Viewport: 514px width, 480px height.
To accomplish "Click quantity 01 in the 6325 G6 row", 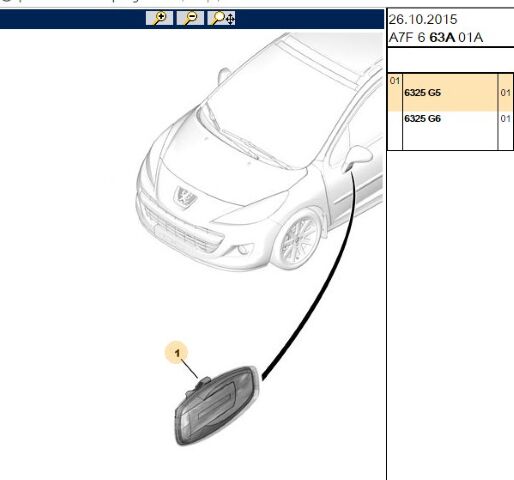I will [505, 119].
